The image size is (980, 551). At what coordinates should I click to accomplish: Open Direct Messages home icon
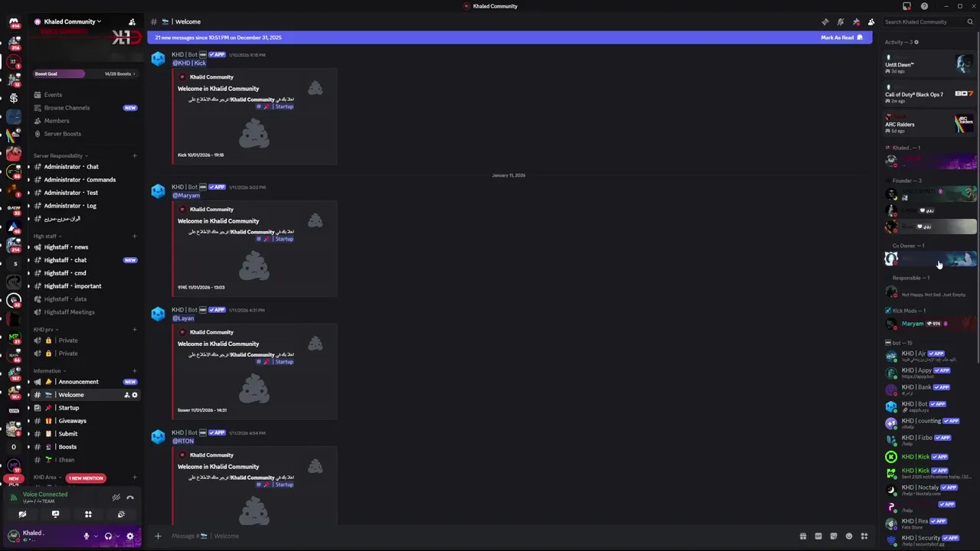pos(13,22)
